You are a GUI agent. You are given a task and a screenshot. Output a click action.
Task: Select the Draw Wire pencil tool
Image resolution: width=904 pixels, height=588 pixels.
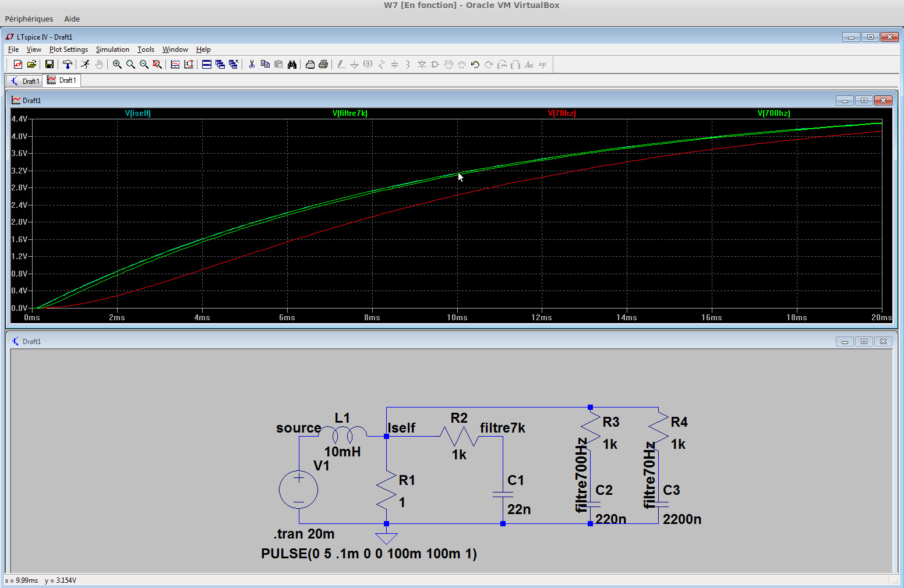[341, 65]
